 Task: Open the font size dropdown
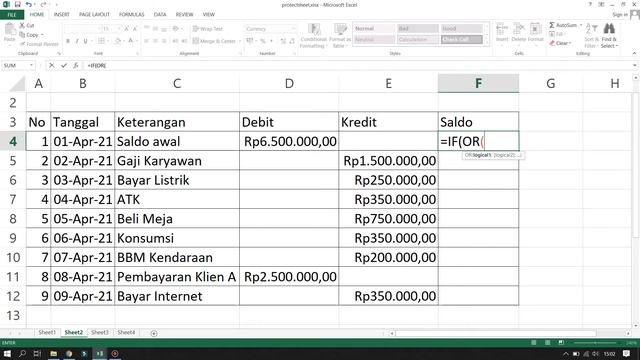119,29
